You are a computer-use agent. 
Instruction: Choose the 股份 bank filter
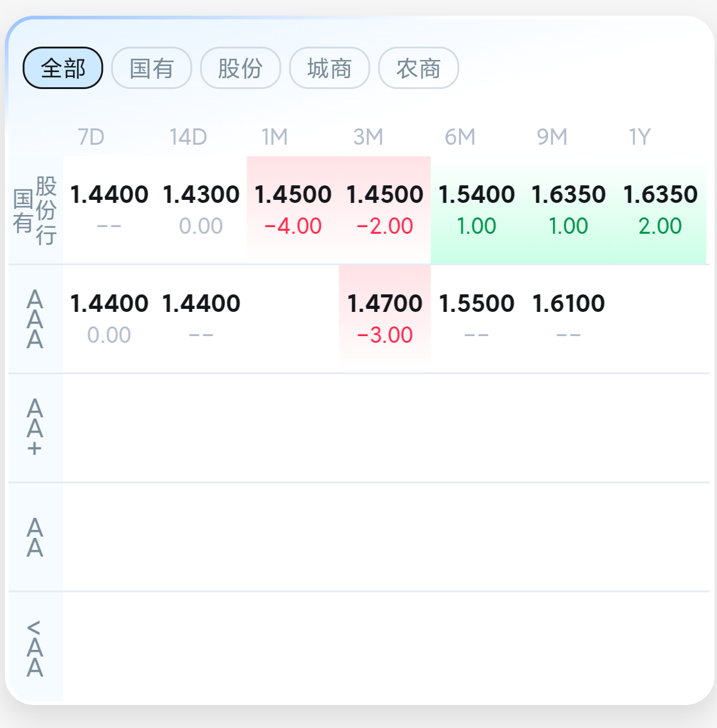[240, 68]
